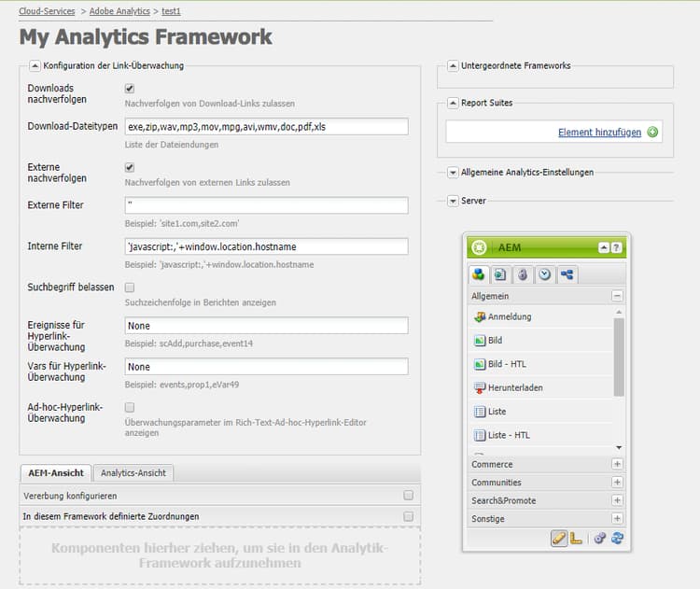Switch to Design mode ruler icon
This screenshot has width=700, height=589.
[x=576, y=539]
